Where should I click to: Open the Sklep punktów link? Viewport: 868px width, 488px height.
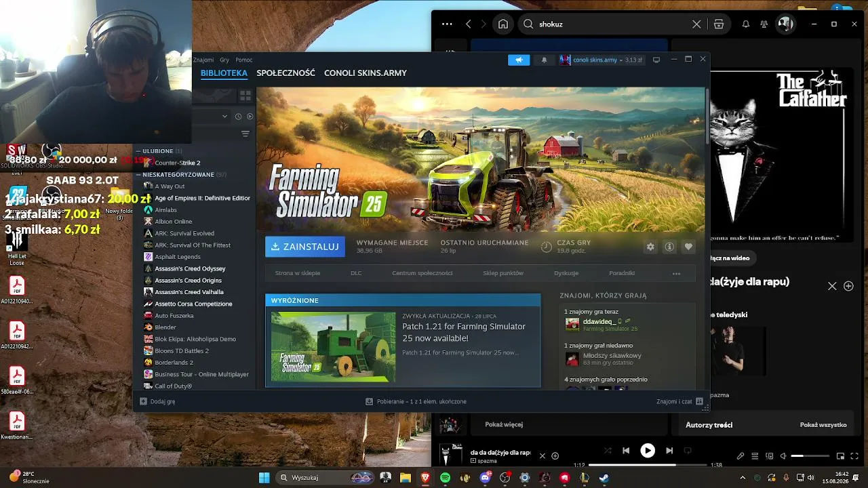click(x=503, y=273)
